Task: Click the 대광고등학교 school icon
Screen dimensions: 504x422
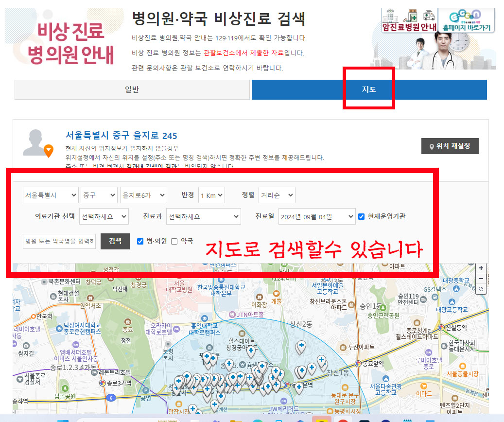Action: pyautogui.click(x=452, y=302)
